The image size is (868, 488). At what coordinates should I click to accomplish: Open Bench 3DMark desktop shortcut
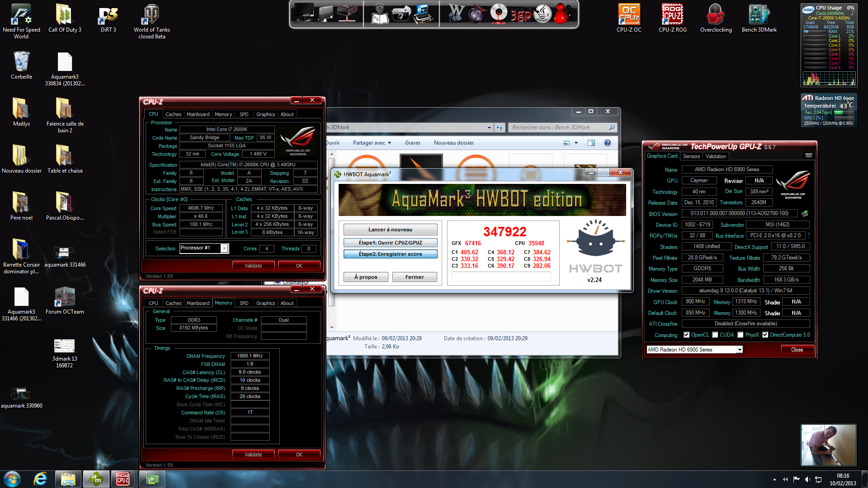(759, 18)
